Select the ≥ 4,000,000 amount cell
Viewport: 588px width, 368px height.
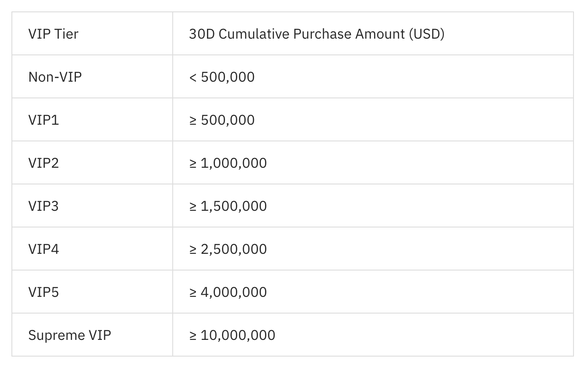pyautogui.click(x=373, y=292)
